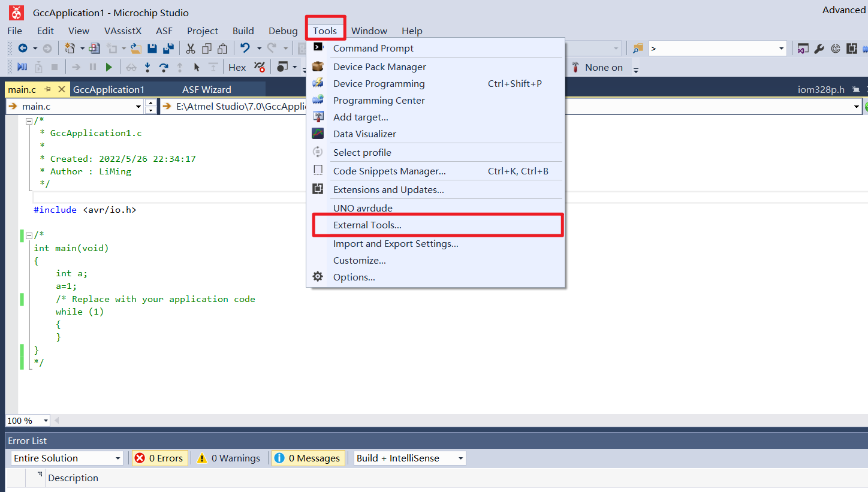Click the breakpoints icon beside Hex
Screen dimensions: 868x492
[x=259, y=67]
